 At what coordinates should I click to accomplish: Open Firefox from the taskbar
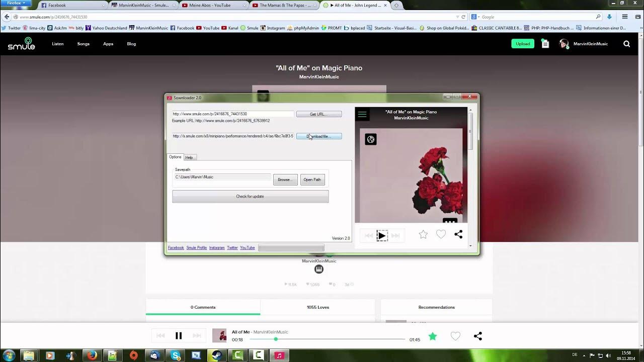(x=92, y=355)
